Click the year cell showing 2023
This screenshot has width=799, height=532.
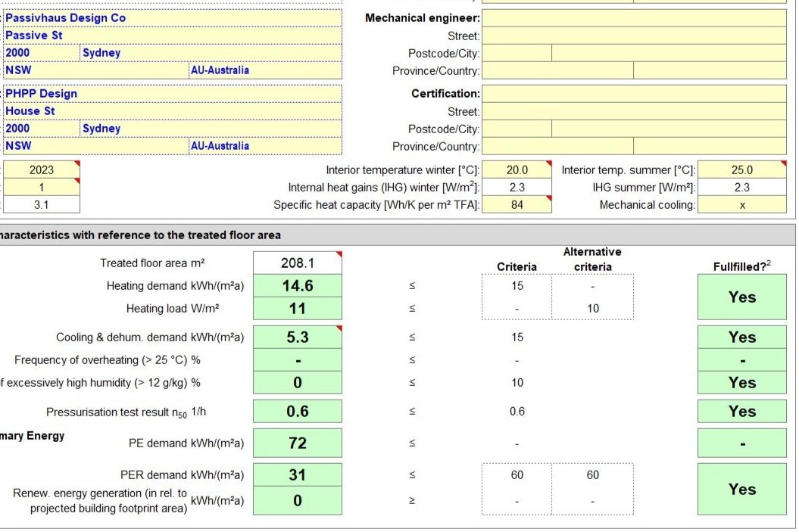coord(42,170)
